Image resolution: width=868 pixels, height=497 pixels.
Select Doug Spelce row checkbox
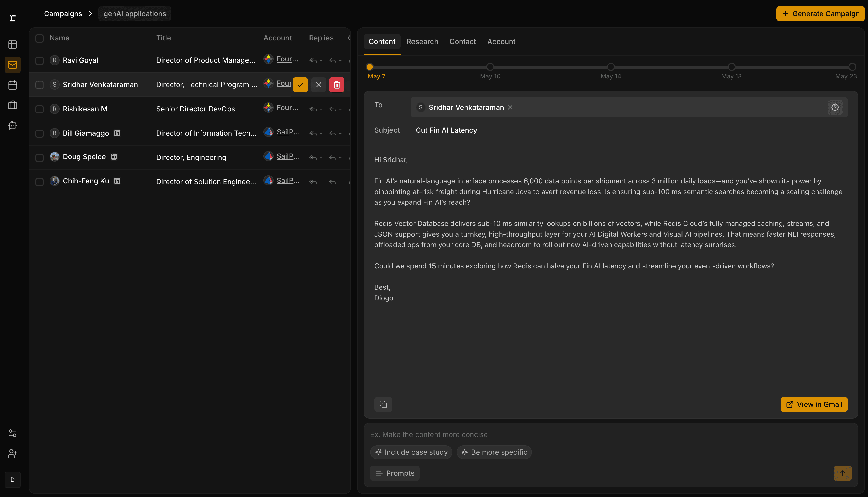(x=39, y=157)
